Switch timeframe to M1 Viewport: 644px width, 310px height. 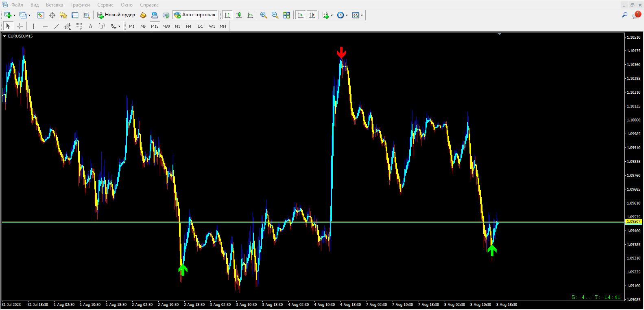tap(132, 26)
